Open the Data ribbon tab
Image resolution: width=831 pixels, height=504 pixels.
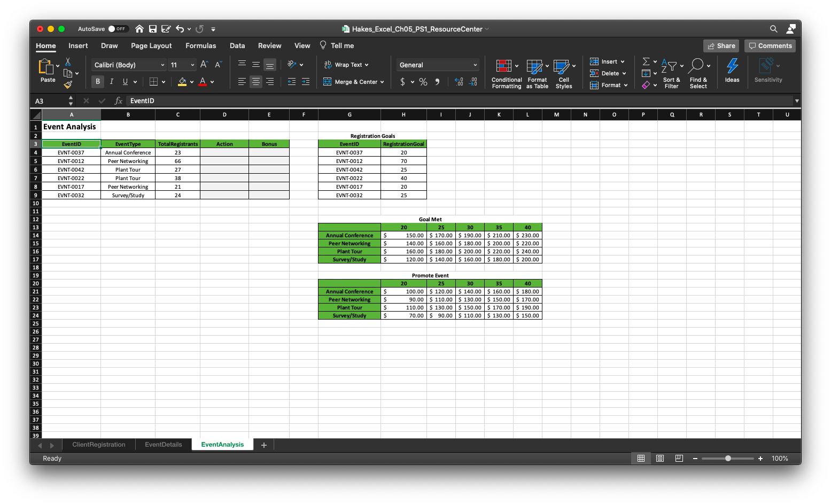pyautogui.click(x=237, y=45)
